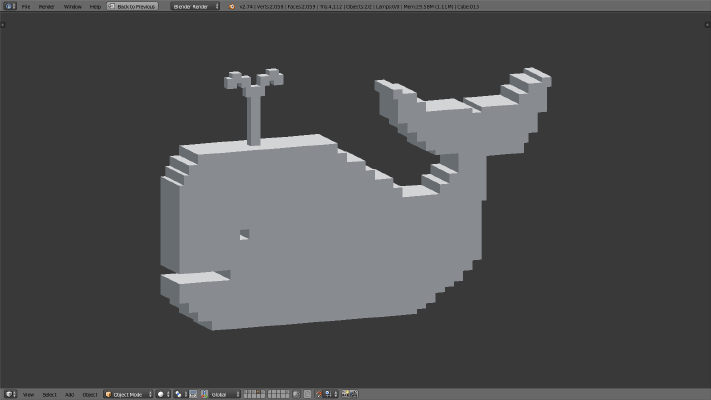Open the snap element type selector

coord(331,395)
